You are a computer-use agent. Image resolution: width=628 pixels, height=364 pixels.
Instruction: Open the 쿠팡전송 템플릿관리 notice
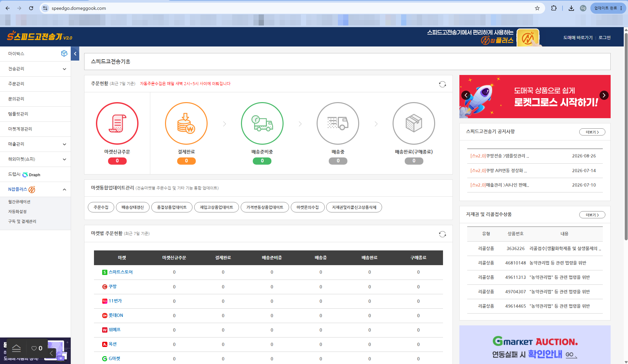500,156
